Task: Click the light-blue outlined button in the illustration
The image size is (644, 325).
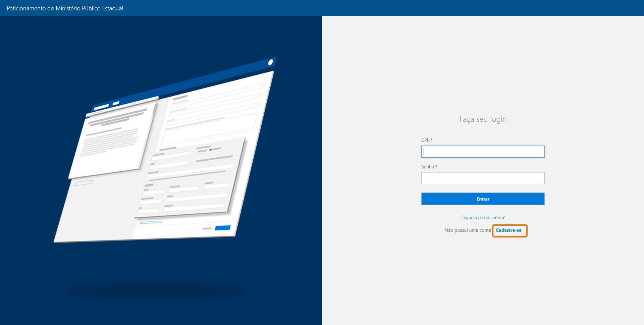Action: (84, 183)
